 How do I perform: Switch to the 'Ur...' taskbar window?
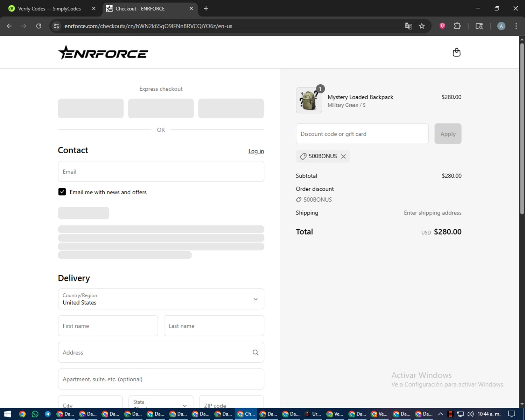coord(313,414)
